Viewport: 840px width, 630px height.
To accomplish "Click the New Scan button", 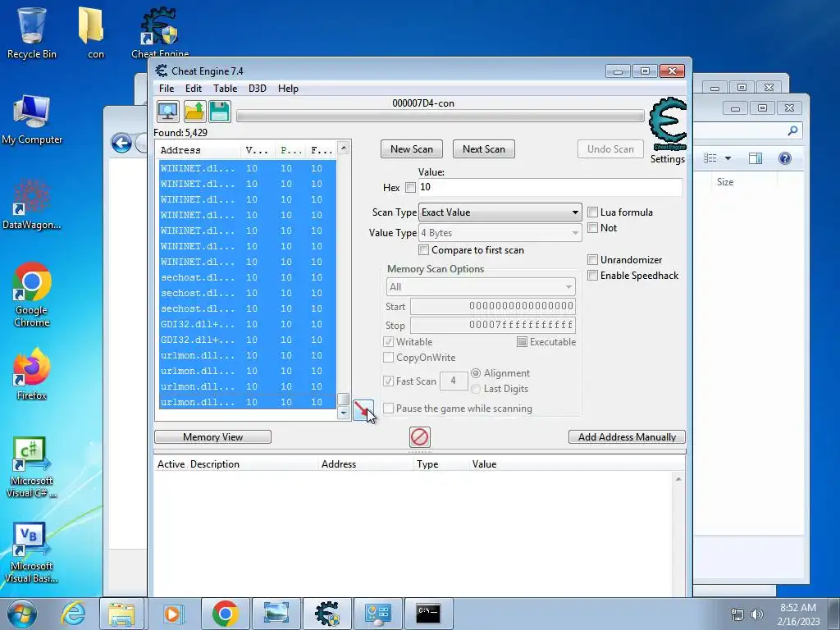I will click(x=412, y=149).
